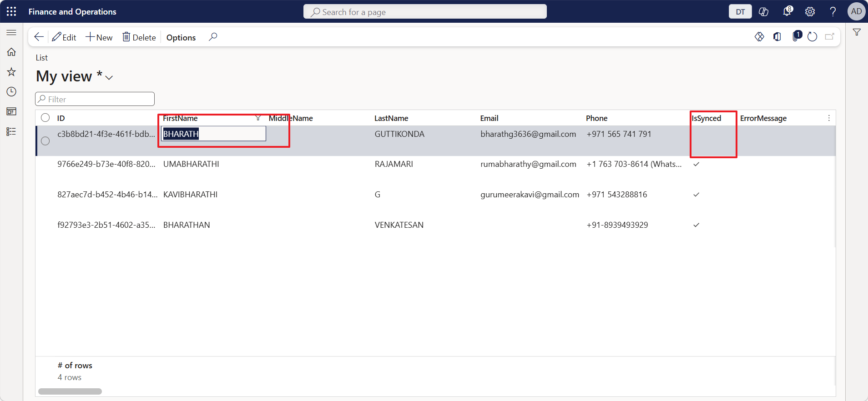Viewport: 868px width, 401px height.
Task: Open the notifications bell
Action: [787, 11]
